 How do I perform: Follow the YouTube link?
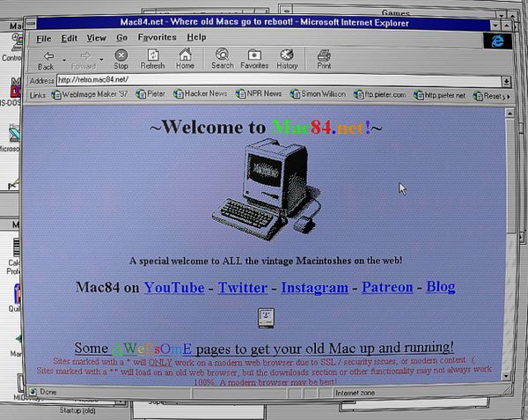(x=174, y=288)
